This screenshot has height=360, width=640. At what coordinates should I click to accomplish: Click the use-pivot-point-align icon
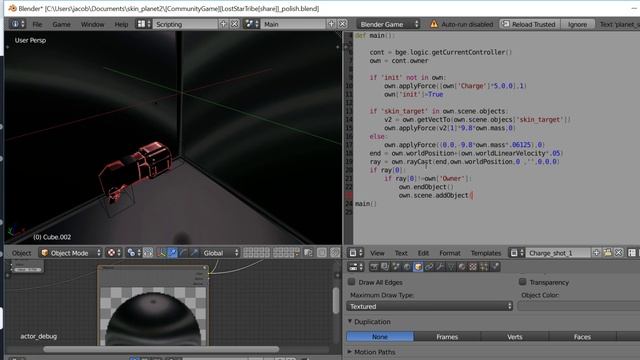point(148,253)
